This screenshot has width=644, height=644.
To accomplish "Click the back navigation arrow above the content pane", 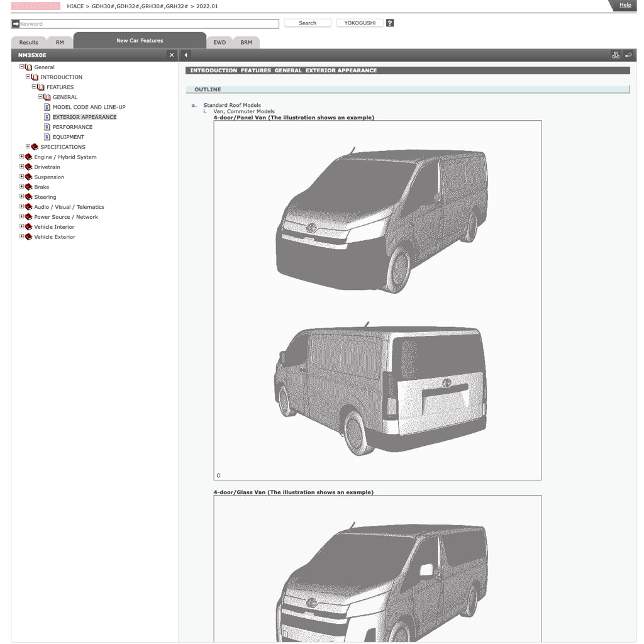I will coord(185,55).
